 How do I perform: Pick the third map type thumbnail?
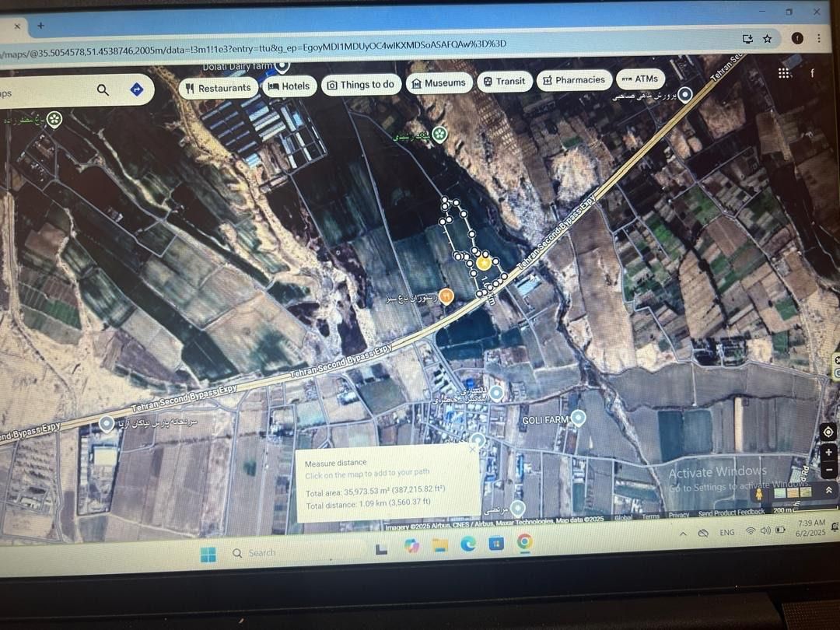(805, 492)
